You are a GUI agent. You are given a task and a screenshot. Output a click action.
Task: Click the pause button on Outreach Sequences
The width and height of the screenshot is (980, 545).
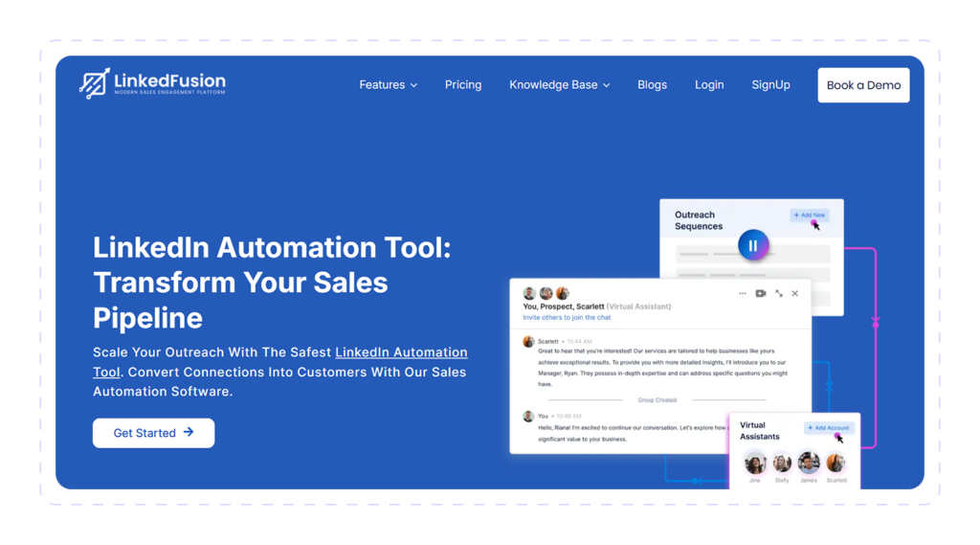coord(753,246)
